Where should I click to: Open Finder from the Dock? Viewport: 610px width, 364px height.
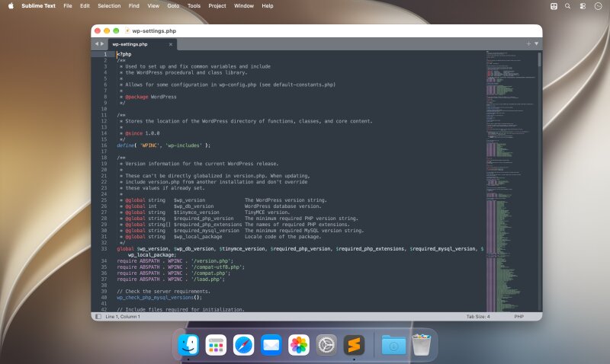pyautogui.click(x=188, y=344)
